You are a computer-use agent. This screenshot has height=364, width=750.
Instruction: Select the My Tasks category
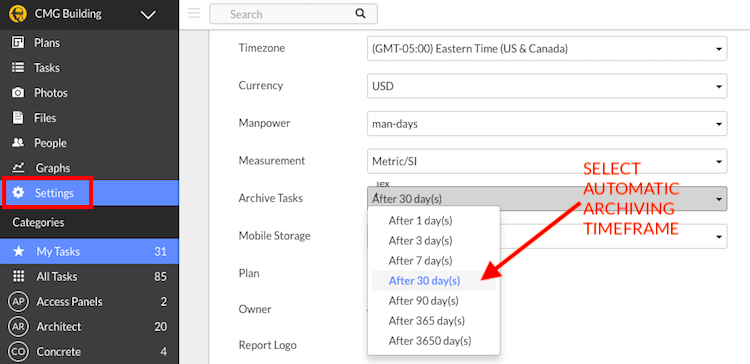[x=89, y=252]
